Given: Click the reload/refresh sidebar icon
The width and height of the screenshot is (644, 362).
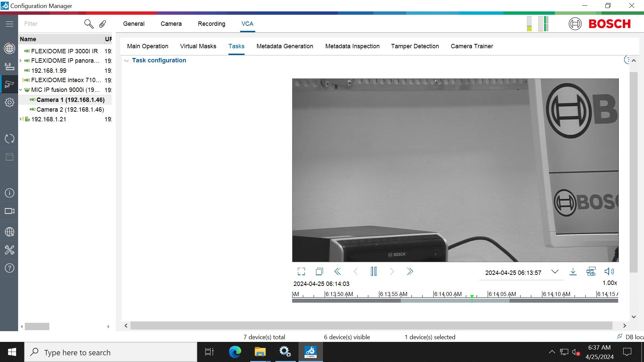Looking at the screenshot, I should [x=9, y=138].
